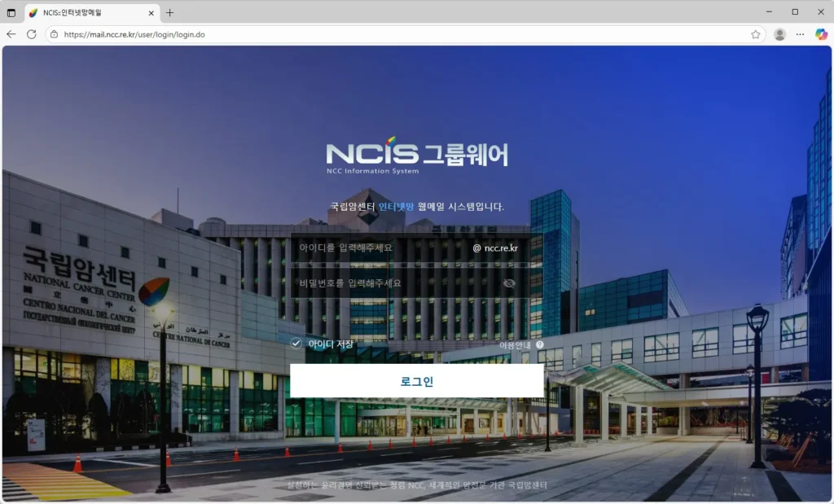Click the refresh icon in the toolbar
The width and height of the screenshot is (834, 504).
30,34
